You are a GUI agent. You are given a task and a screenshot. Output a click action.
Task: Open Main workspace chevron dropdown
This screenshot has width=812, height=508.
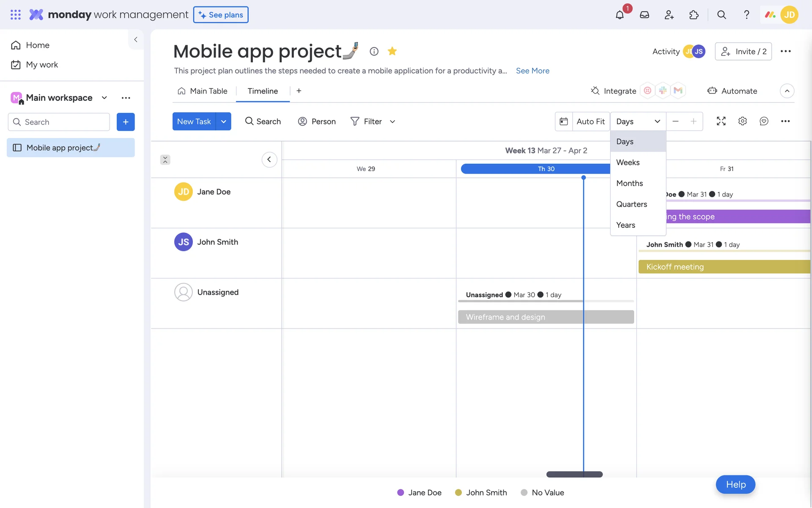pyautogui.click(x=104, y=98)
